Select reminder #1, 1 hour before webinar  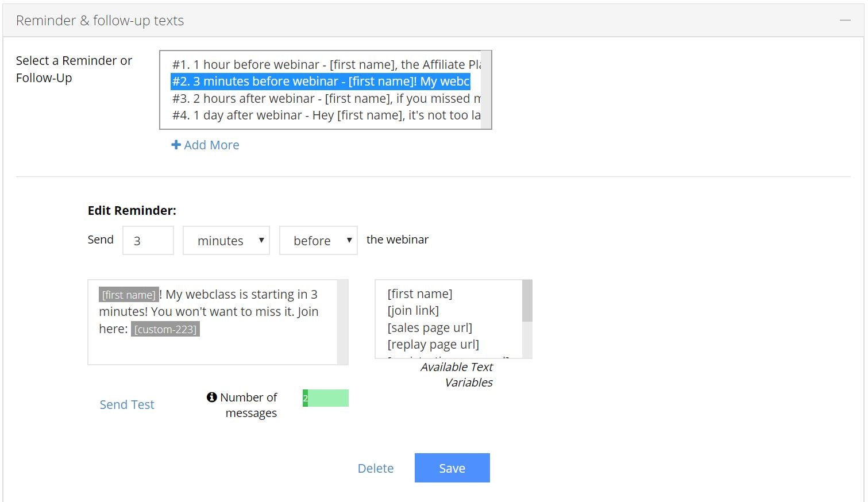(319, 64)
